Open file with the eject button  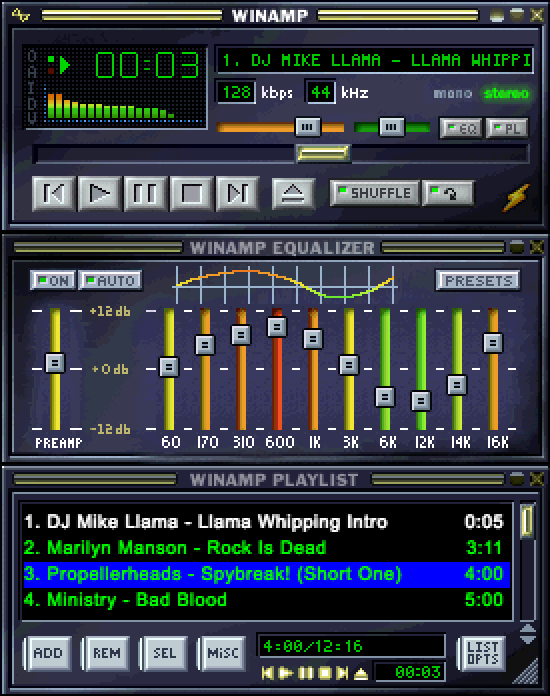[x=293, y=193]
